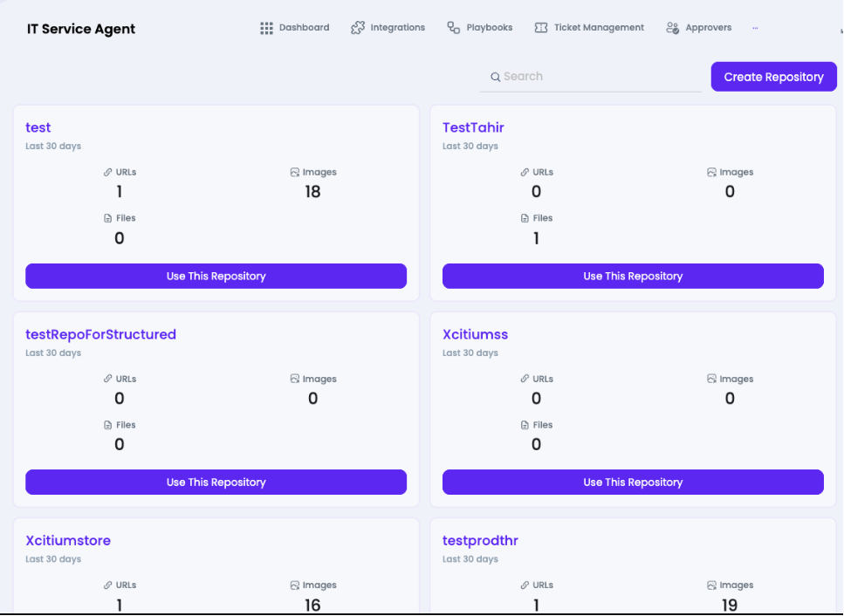The image size is (844, 616).
Task: Expand the more navigation items ellipsis
Action: click(755, 28)
